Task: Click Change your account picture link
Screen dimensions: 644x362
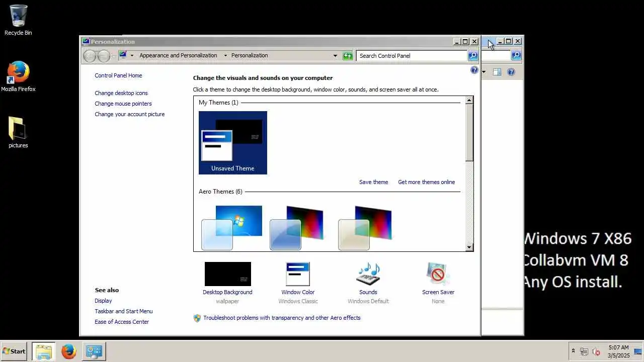Action: point(130,114)
